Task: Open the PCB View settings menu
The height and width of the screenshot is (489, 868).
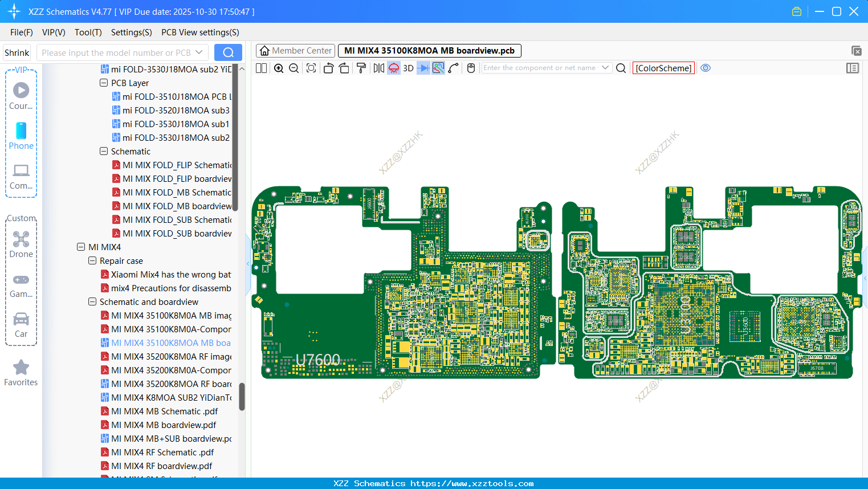Action: tap(200, 32)
